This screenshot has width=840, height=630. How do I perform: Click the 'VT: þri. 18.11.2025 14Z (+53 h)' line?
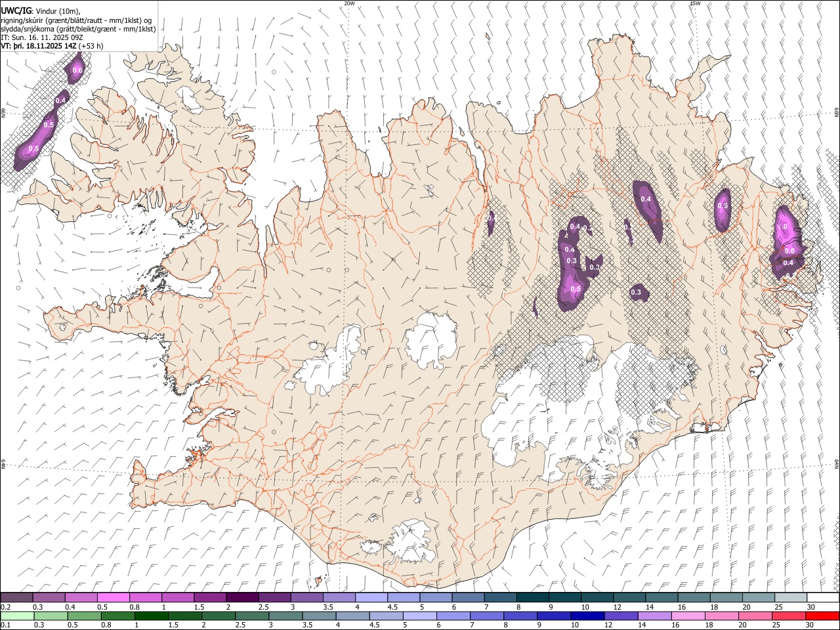[52, 46]
